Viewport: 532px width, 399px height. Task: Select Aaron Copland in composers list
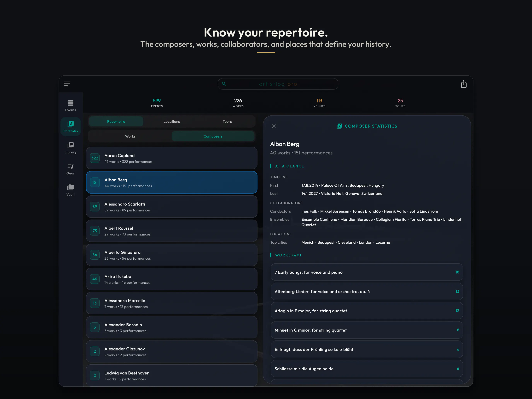(x=171, y=158)
